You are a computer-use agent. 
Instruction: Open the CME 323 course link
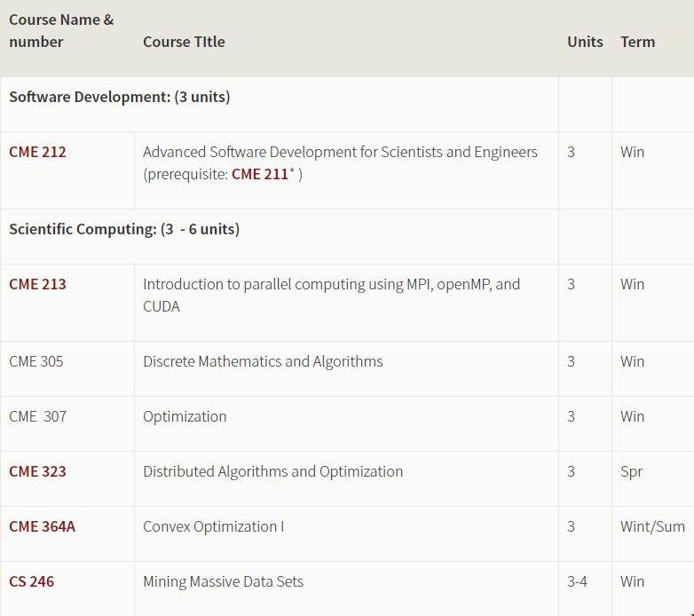tap(37, 471)
